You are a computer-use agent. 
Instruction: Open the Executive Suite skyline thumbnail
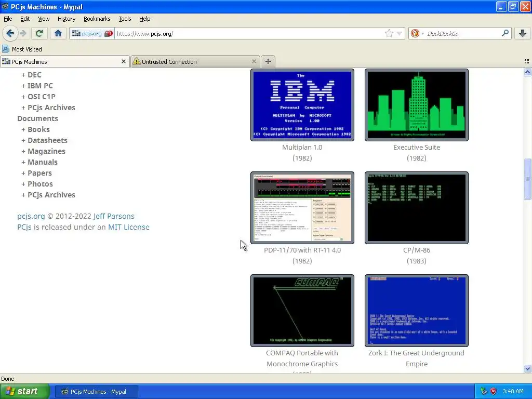(417, 105)
